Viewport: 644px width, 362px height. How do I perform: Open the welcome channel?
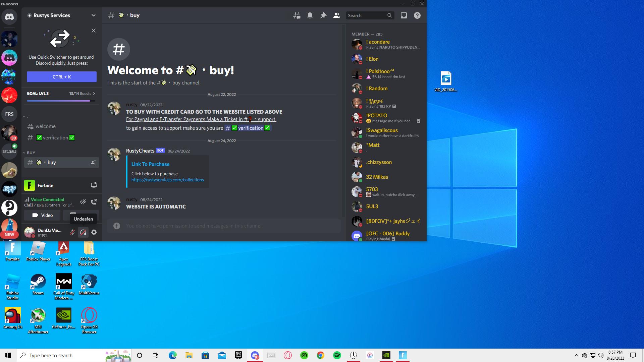[46, 126]
